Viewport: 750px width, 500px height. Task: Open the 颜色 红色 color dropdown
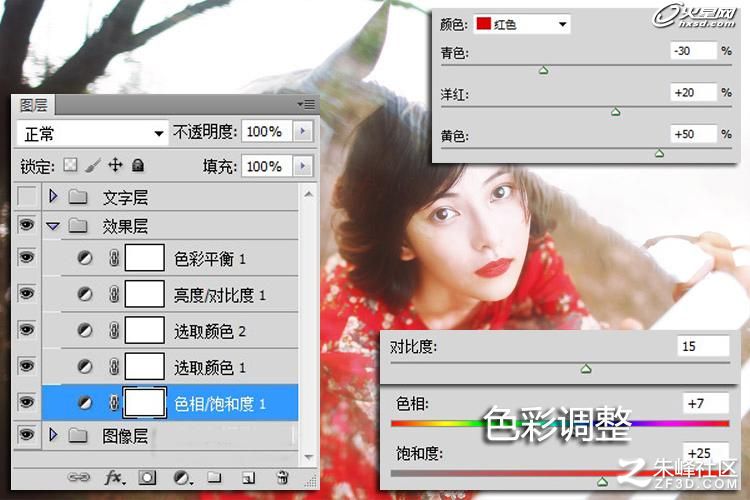pyautogui.click(x=522, y=24)
